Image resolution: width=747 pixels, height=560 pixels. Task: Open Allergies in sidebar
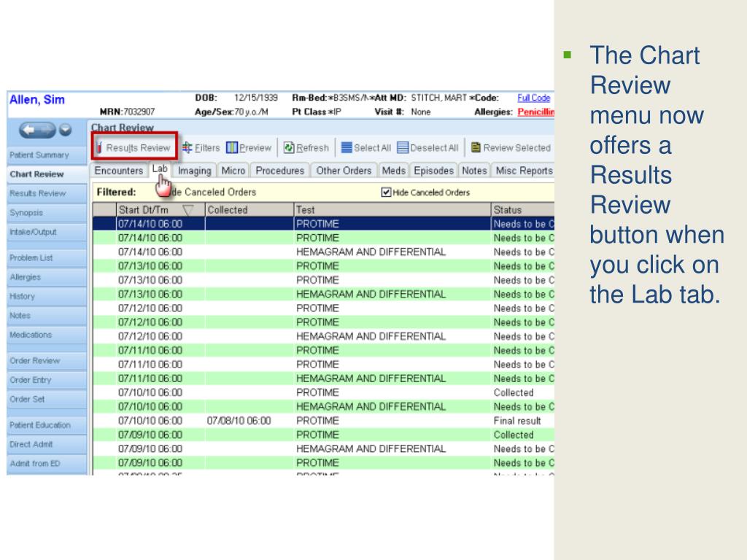[47, 277]
